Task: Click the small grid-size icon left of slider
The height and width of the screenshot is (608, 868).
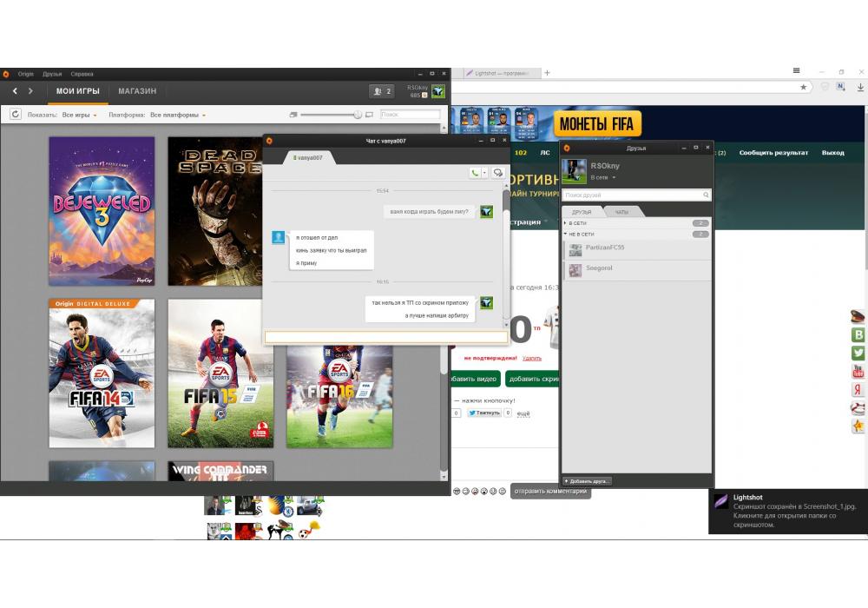Action: [293, 115]
